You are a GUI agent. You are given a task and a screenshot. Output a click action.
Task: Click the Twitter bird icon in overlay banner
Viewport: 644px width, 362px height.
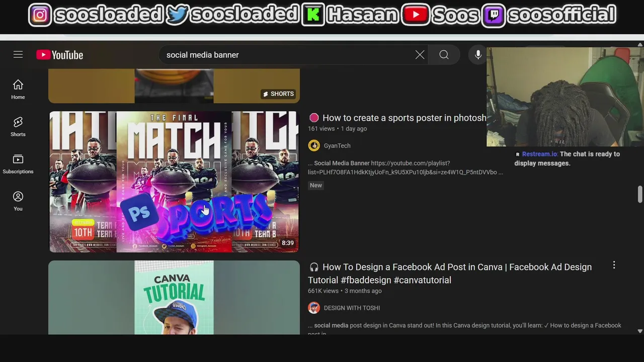tap(177, 15)
